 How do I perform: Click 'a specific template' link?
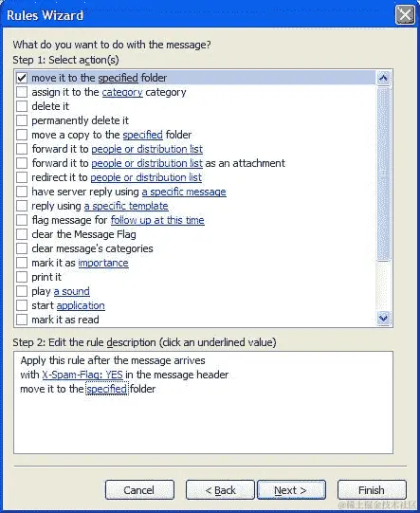click(x=126, y=206)
